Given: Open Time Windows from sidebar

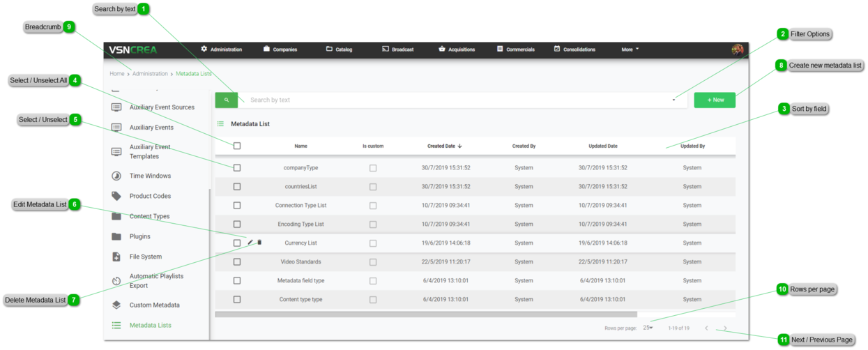Looking at the screenshot, I should coord(150,176).
